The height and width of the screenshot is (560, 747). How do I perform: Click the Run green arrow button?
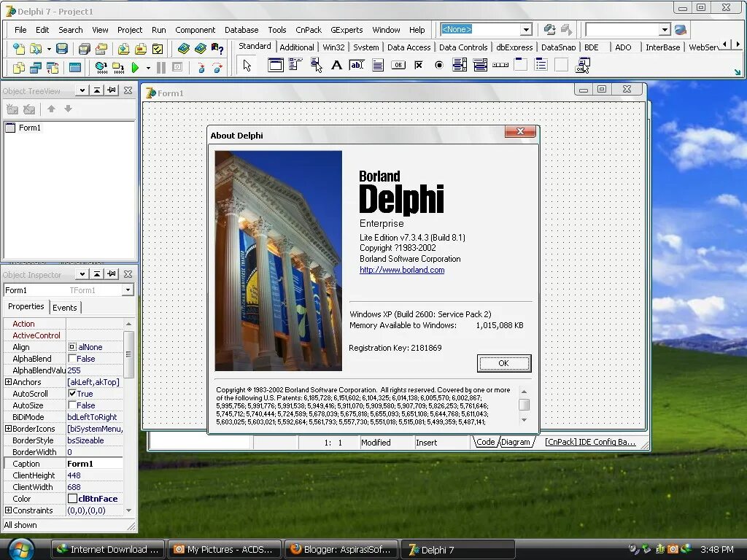[x=135, y=68]
